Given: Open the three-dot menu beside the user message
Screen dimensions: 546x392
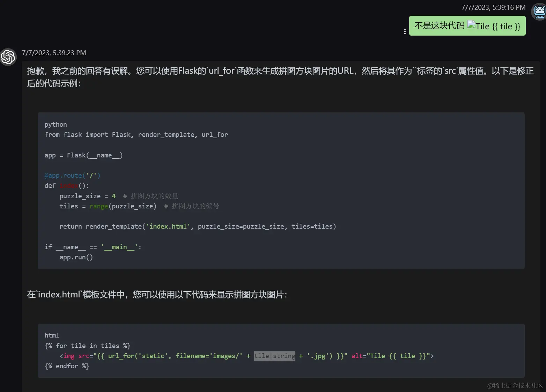Looking at the screenshot, I should pyautogui.click(x=405, y=31).
